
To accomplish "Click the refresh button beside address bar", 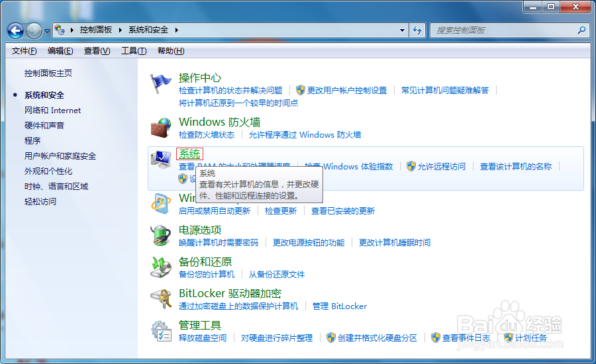I will tap(417, 30).
